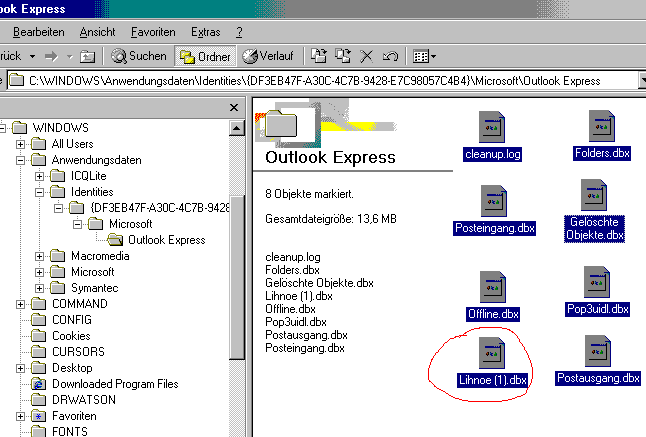Select the CONFIG folder

pos(72,320)
